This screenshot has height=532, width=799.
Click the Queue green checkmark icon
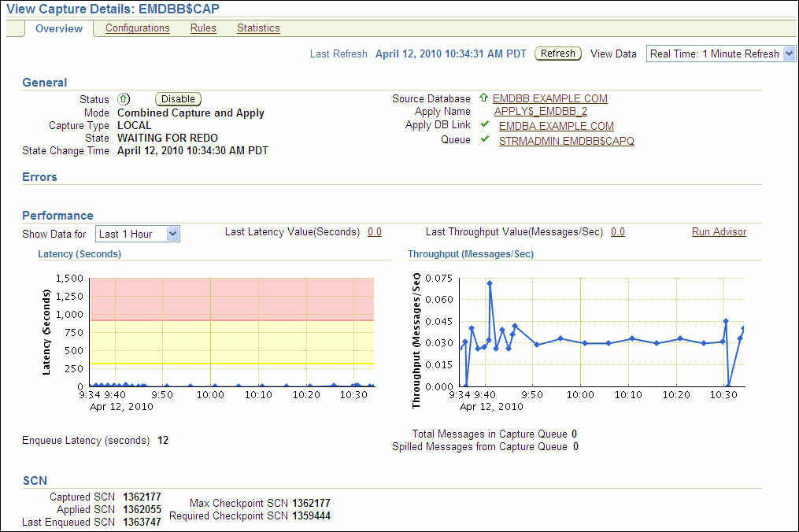[x=485, y=140]
